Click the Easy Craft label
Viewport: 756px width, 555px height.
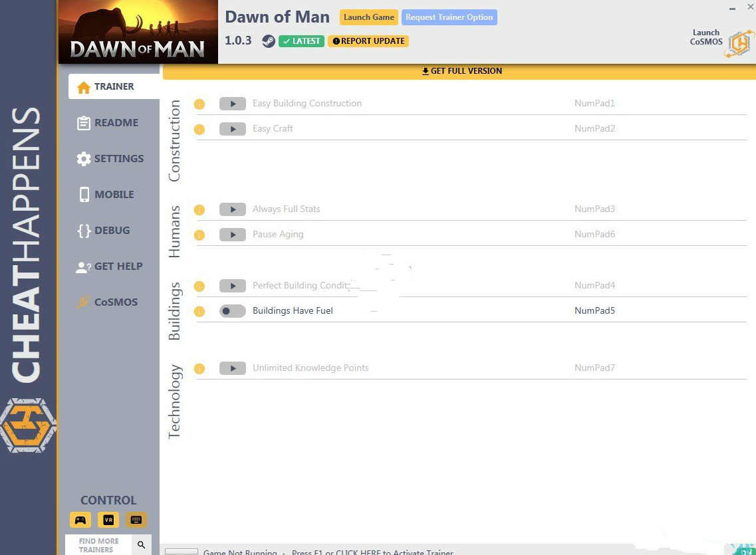pyautogui.click(x=273, y=129)
